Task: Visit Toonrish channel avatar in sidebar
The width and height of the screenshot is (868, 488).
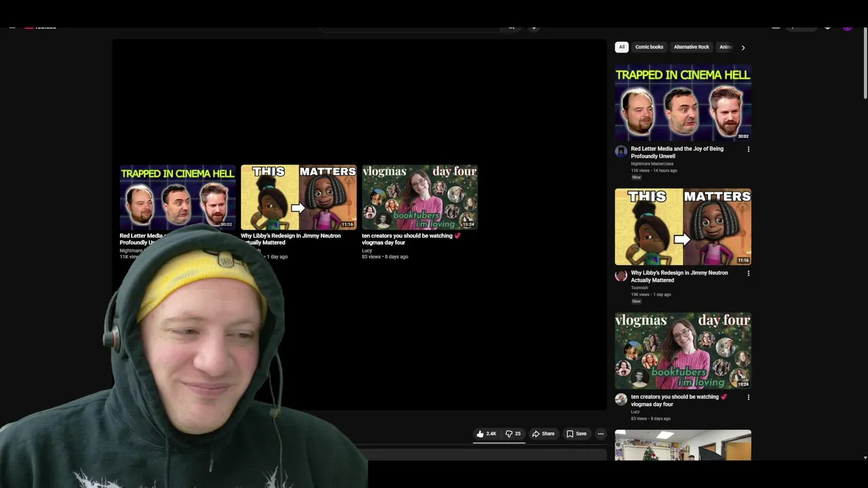Action: click(x=620, y=275)
